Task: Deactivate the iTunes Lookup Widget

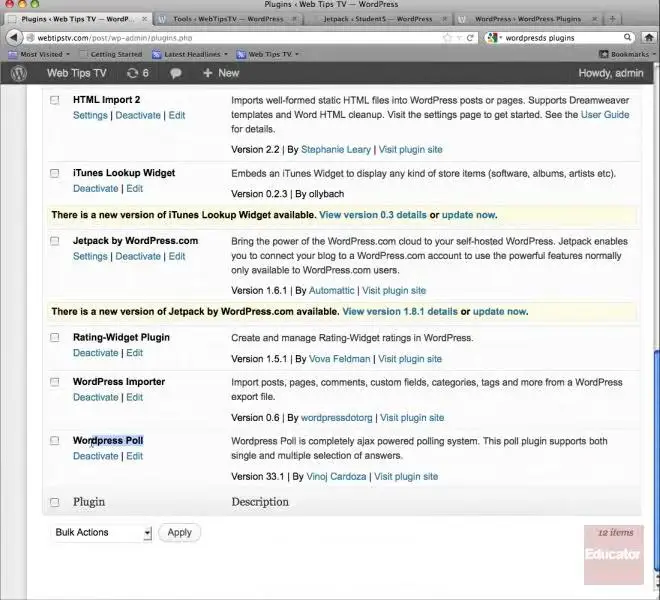Action: pyautogui.click(x=96, y=189)
